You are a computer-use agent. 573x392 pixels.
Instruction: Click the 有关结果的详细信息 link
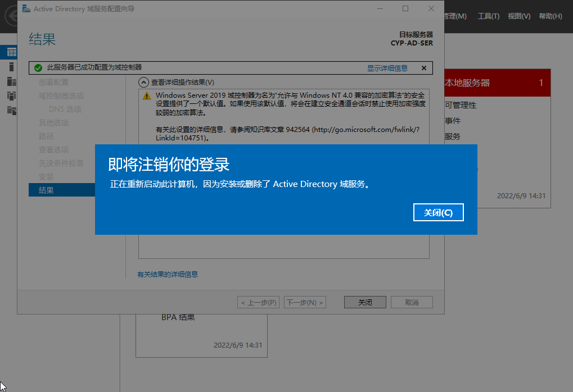coord(167,274)
